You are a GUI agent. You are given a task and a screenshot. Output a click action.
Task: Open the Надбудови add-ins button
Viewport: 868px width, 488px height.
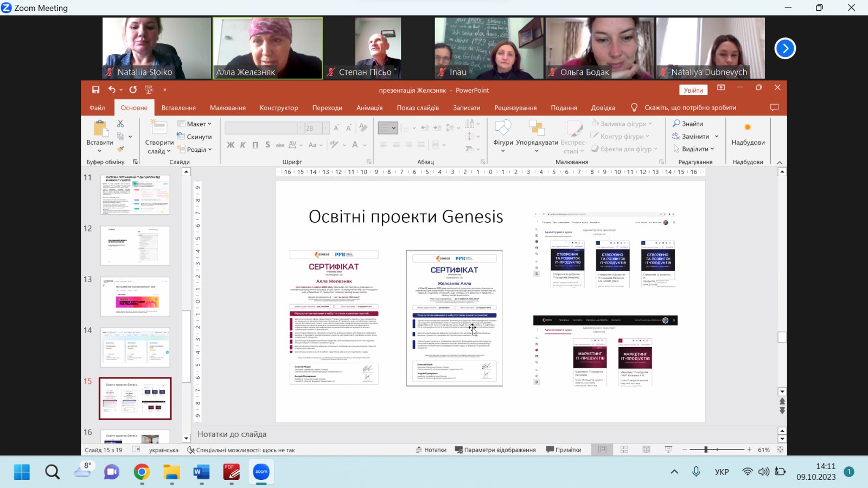748,133
